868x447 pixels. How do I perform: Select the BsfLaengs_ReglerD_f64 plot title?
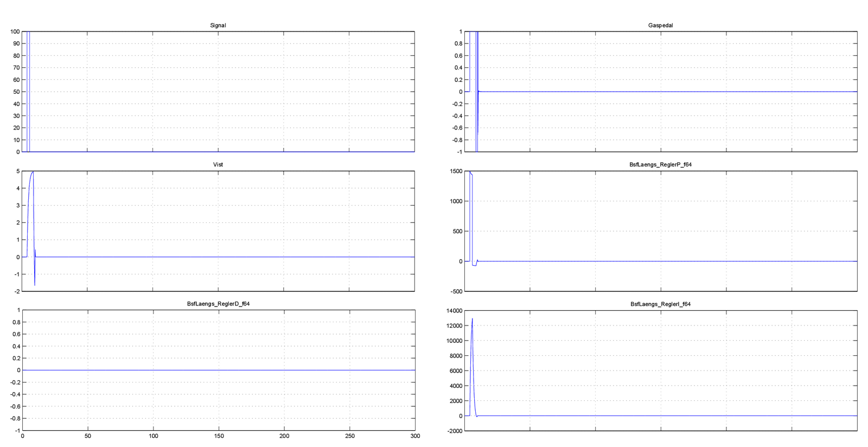click(x=218, y=304)
